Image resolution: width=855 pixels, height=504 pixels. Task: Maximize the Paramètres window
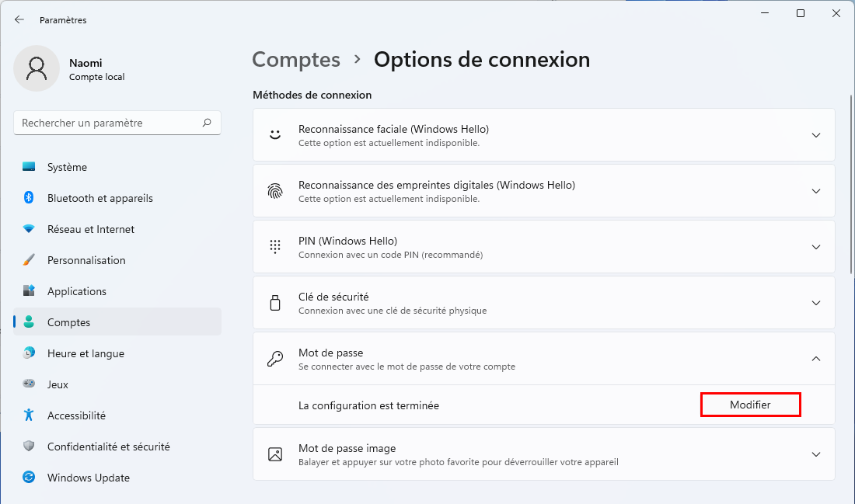click(x=801, y=13)
